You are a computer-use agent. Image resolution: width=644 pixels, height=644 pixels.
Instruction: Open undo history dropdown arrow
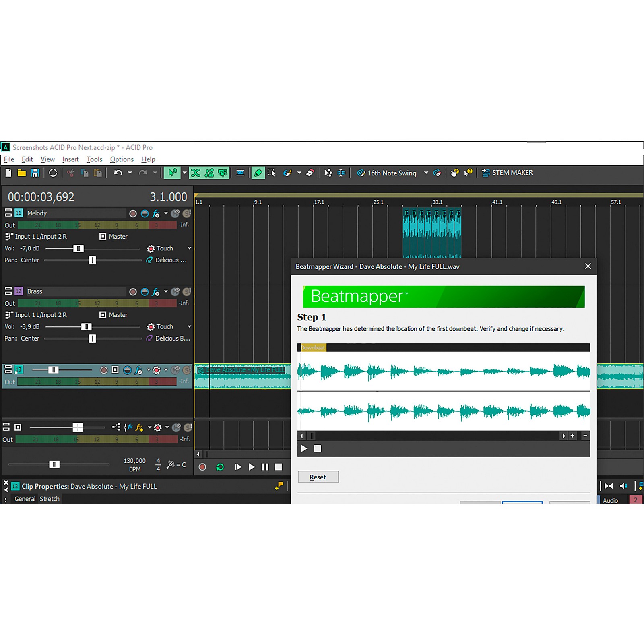(130, 173)
